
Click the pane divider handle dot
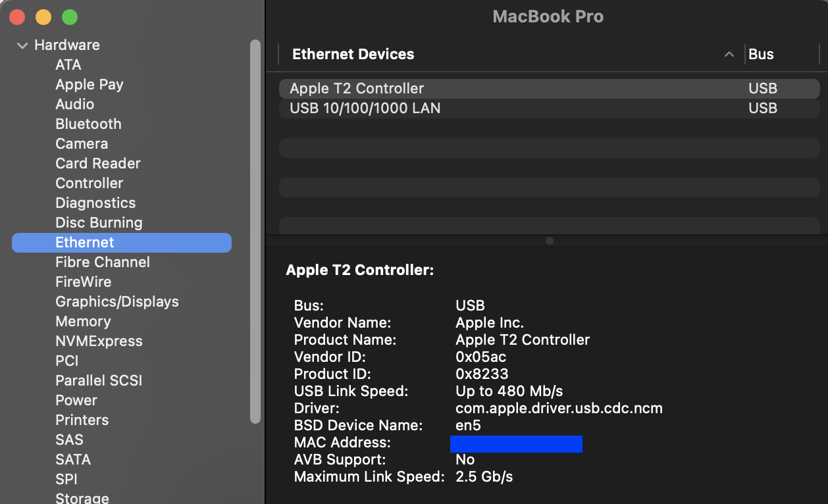550,241
